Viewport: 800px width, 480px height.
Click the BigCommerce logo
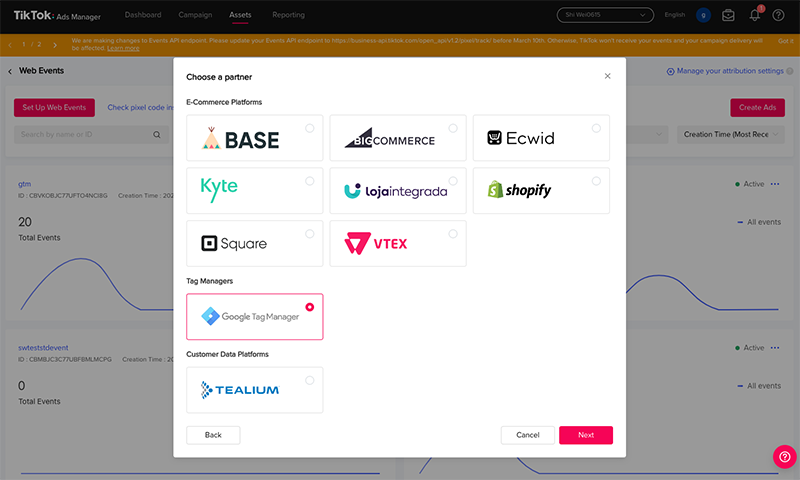point(390,138)
